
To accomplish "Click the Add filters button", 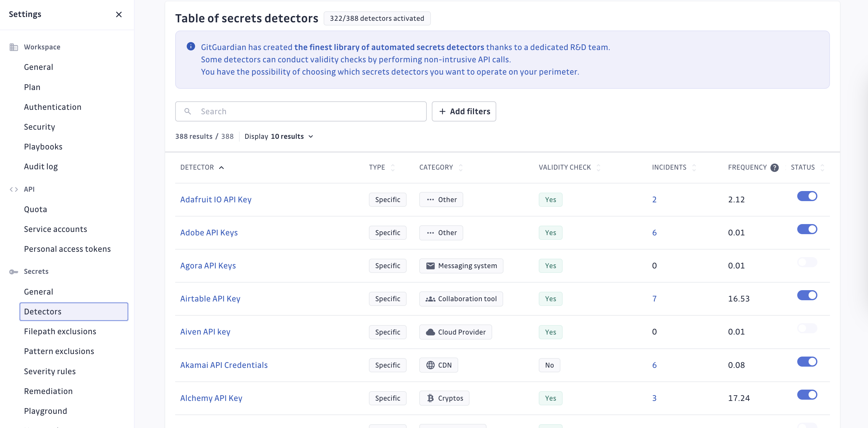I will pyautogui.click(x=464, y=111).
